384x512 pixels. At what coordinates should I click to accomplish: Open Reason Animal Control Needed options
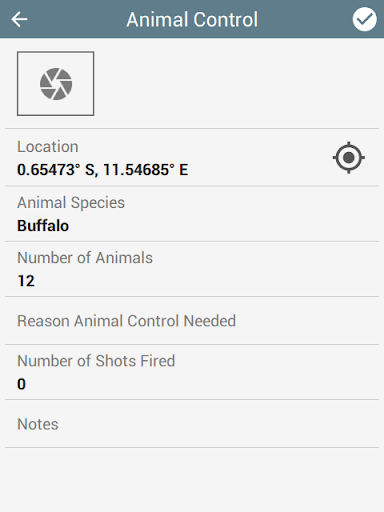(x=192, y=321)
